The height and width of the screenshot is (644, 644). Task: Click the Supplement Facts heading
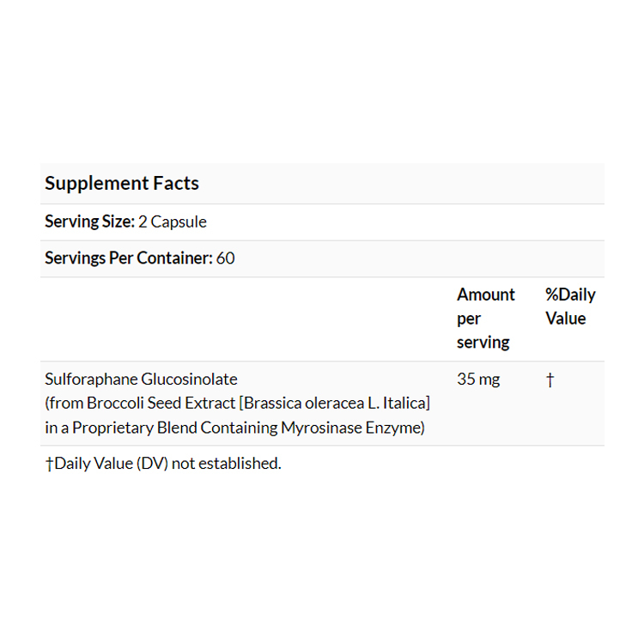[122, 183]
